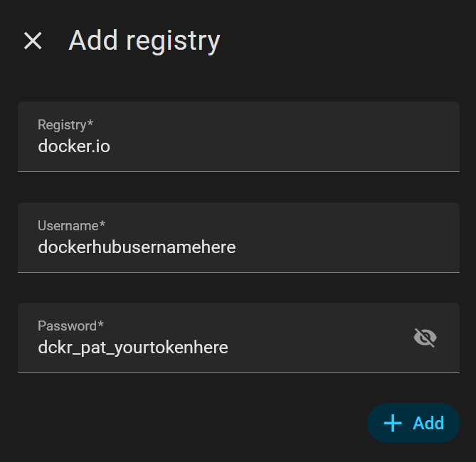Click the asterisk beside Registry label
Viewport: 476px width, 462px height.
point(90,124)
